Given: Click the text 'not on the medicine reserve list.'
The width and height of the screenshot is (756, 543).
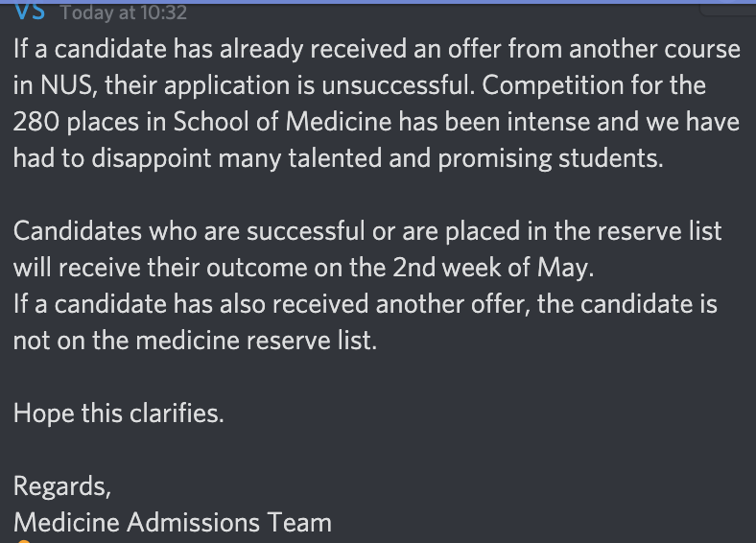Looking at the screenshot, I should (195, 341).
